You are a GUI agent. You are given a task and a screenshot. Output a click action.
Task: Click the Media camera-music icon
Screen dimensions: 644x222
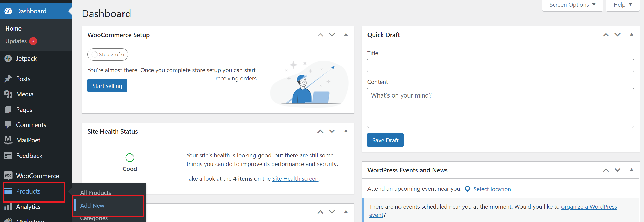pos(8,94)
